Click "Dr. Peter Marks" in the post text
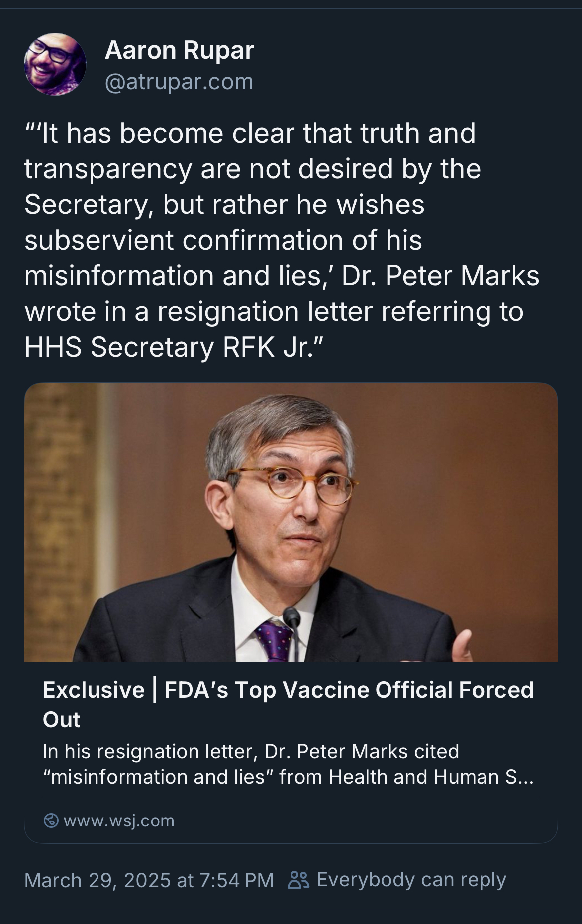The width and height of the screenshot is (582, 924). (x=441, y=276)
